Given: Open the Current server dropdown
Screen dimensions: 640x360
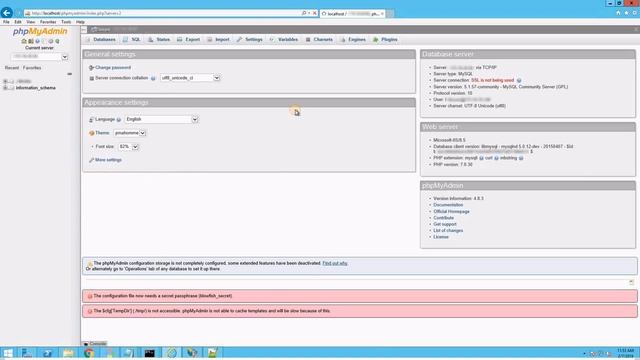Looking at the screenshot, I should tap(40, 57).
